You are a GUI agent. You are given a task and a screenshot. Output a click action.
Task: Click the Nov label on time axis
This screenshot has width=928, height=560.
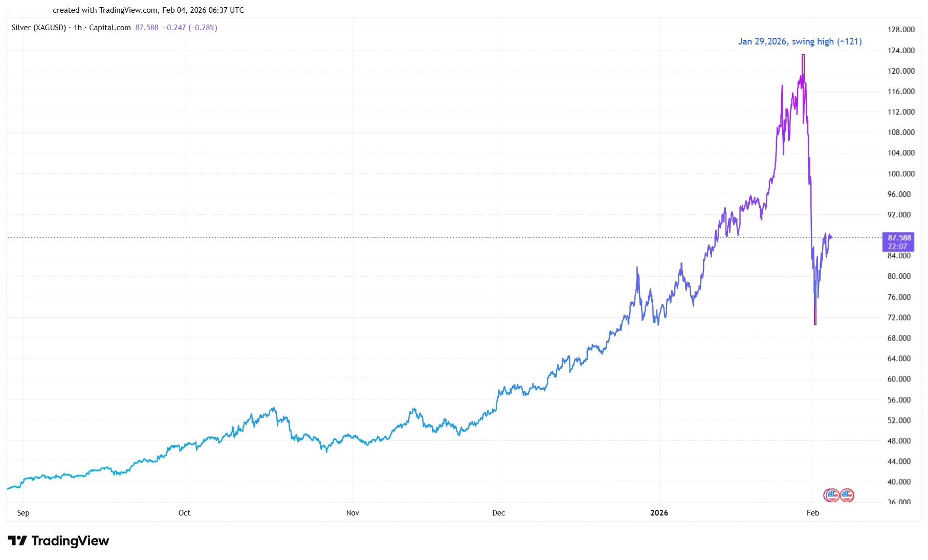coord(352,513)
